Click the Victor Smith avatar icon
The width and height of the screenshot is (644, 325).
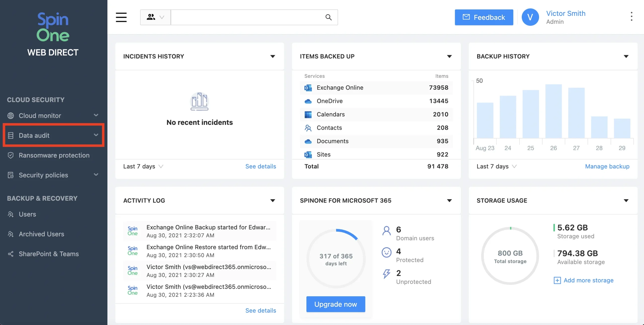tap(530, 17)
